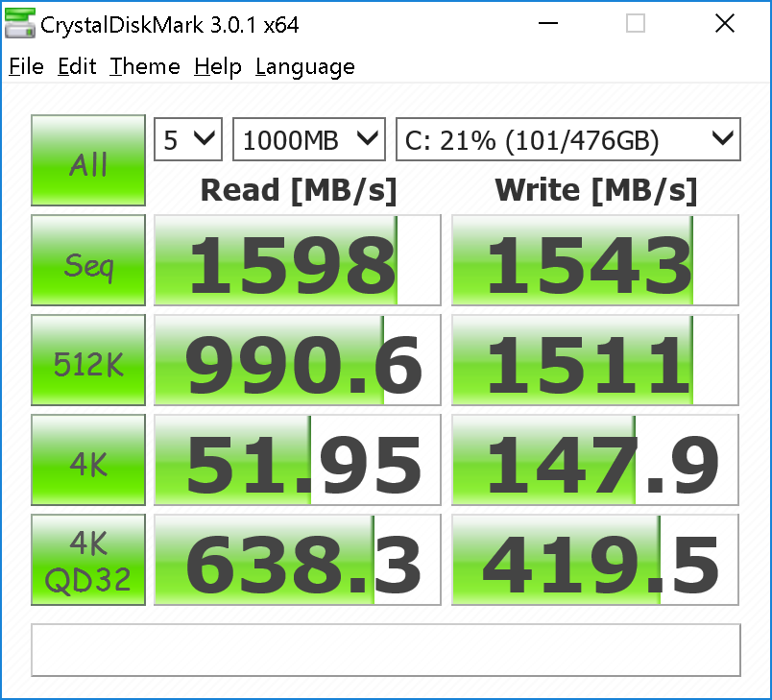Click the empty comment field at bottom
Viewport: 772px width, 700px height.
[x=386, y=650]
